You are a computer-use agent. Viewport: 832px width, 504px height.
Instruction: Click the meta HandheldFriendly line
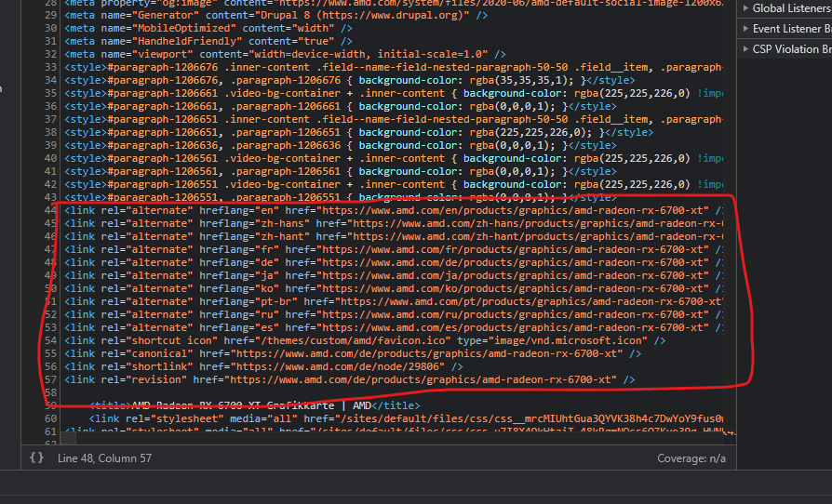[x=208, y=41]
